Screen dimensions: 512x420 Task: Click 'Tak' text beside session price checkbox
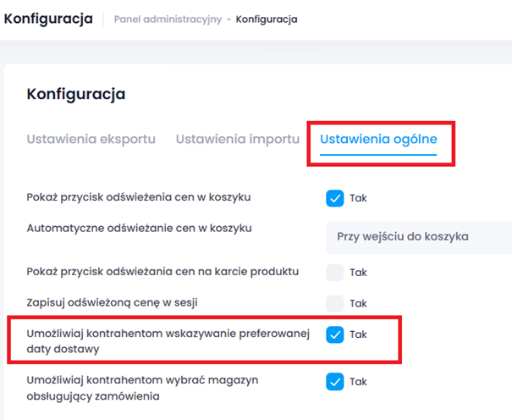(358, 303)
